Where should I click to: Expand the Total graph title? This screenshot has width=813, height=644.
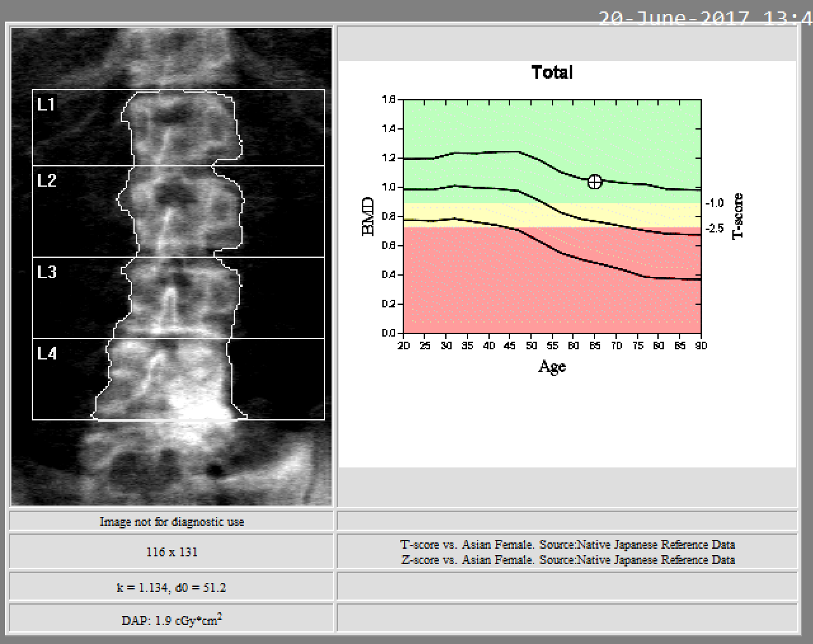(x=552, y=72)
